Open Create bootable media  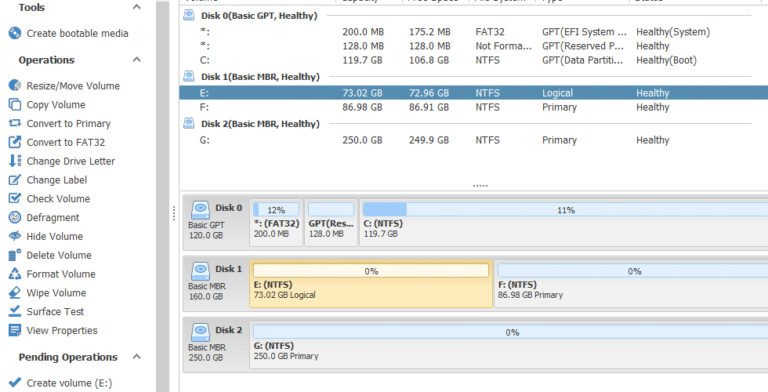[x=77, y=33]
